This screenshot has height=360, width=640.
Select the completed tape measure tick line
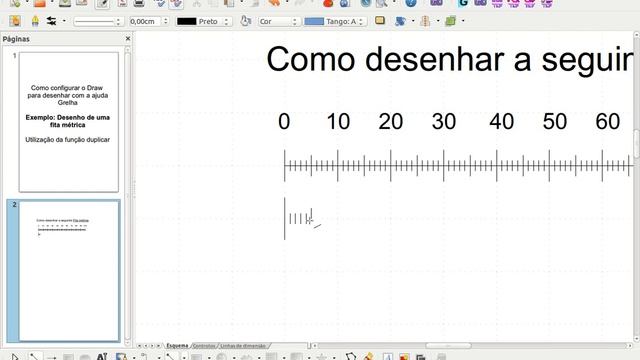(x=459, y=166)
